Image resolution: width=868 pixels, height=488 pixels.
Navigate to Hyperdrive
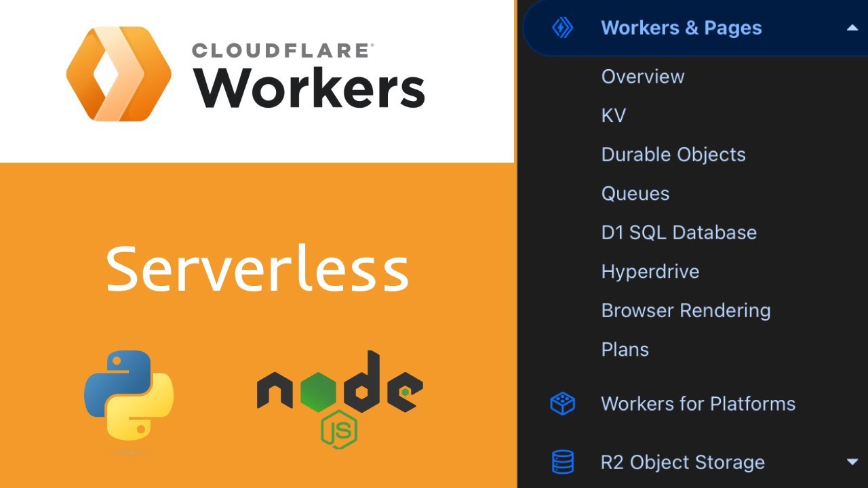pyautogui.click(x=650, y=272)
